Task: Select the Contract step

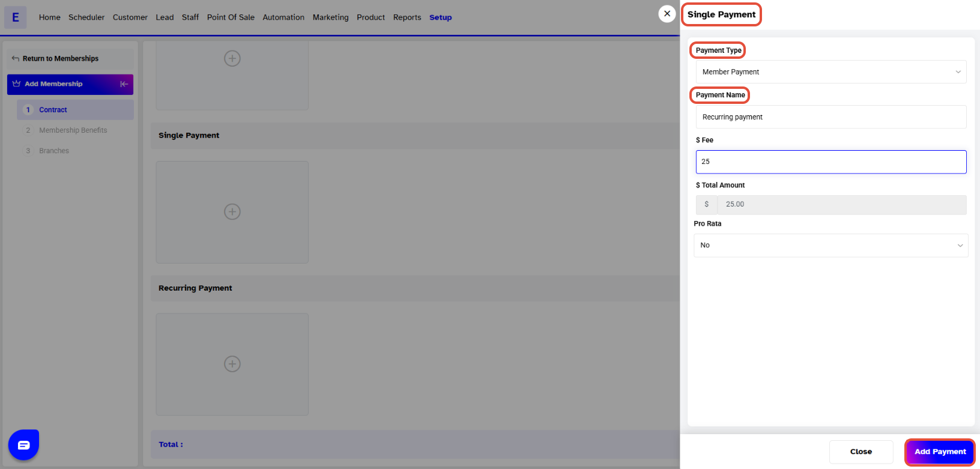Action: coord(76,110)
